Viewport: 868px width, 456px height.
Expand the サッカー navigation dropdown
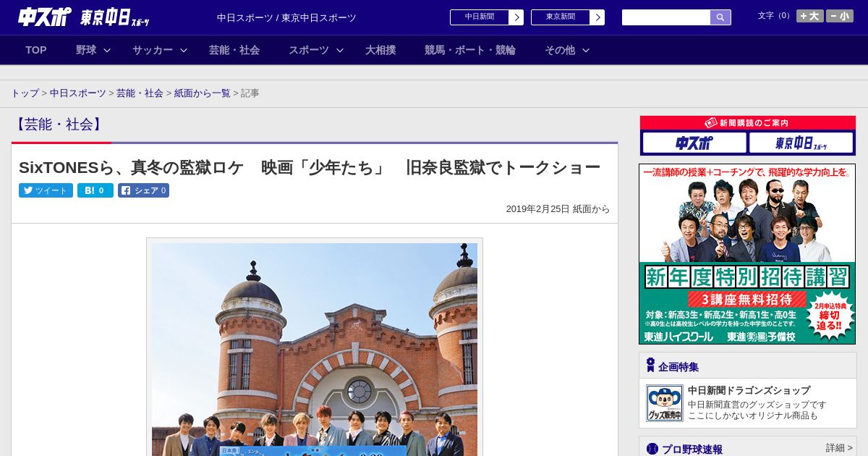point(159,50)
